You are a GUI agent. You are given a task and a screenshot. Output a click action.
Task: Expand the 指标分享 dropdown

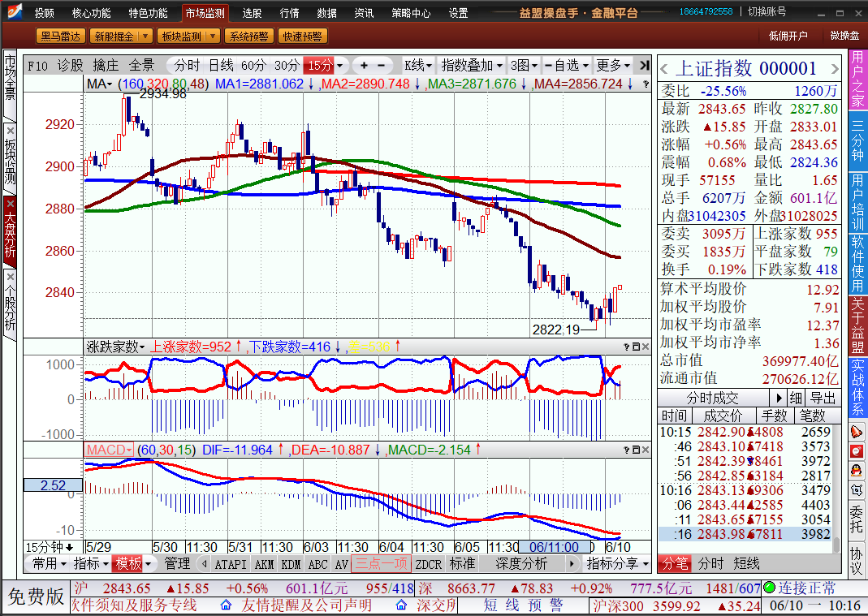pyautogui.click(x=618, y=564)
